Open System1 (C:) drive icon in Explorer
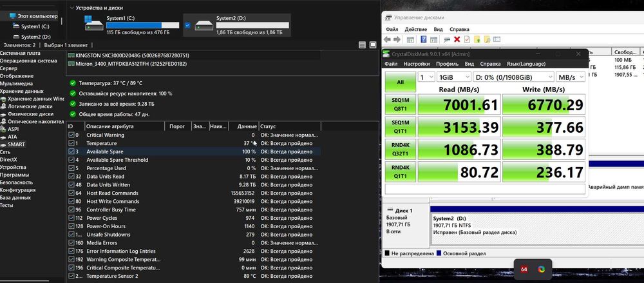The height and width of the screenshot is (283, 644). click(94, 23)
